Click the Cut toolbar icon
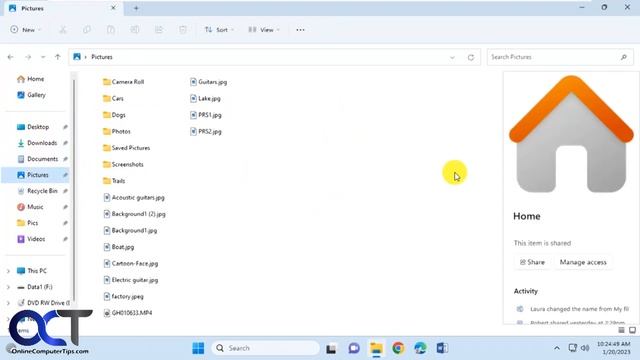 click(x=62, y=30)
